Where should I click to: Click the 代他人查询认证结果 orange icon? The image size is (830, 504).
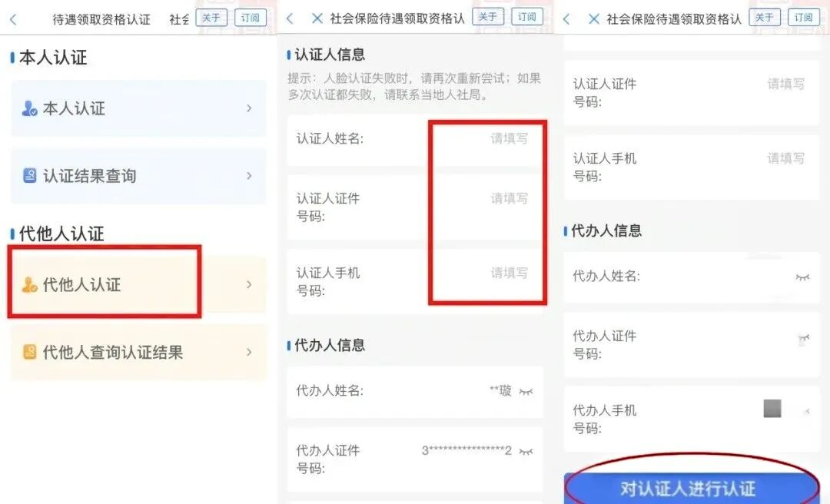pos(30,352)
